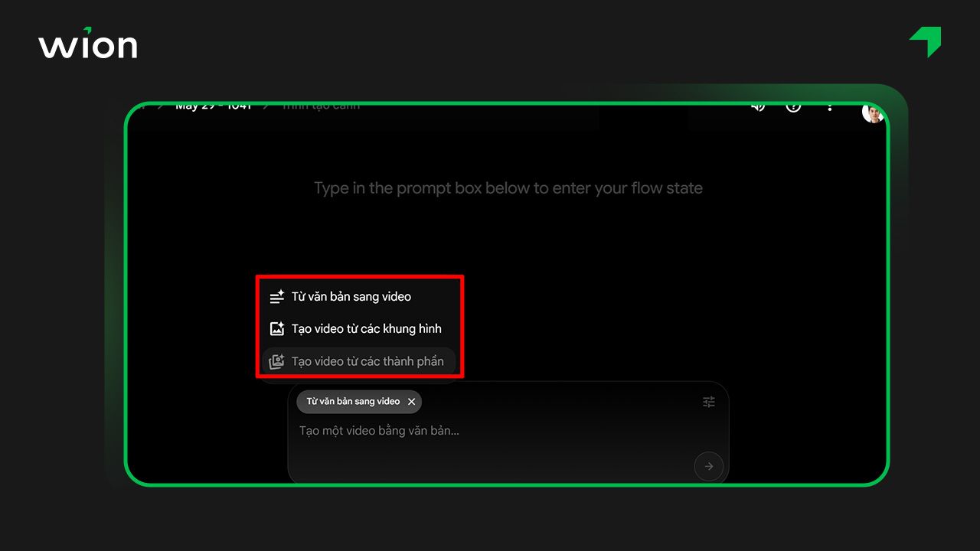Image resolution: width=980 pixels, height=551 pixels.
Task: Open the video generation settings tune icon
Action: [x=708, y=401]
